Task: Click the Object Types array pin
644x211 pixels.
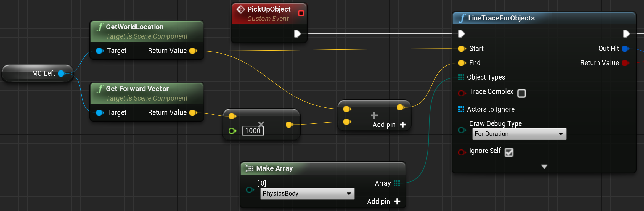Action: (461, 77)
